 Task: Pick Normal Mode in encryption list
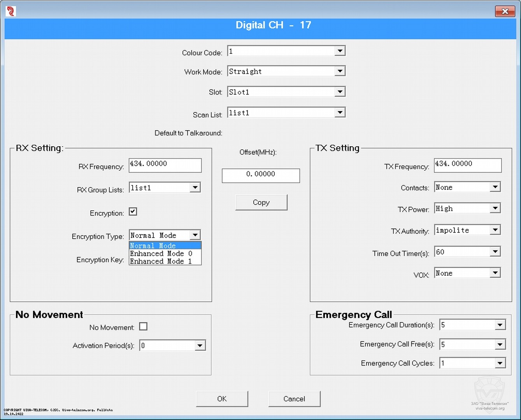tap(161, 246)
